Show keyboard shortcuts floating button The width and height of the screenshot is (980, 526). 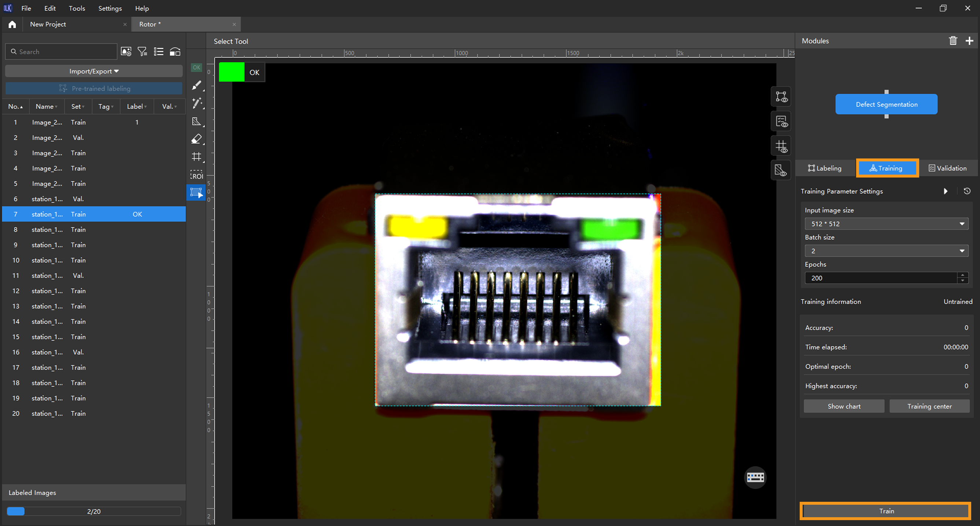pos(755,477)
